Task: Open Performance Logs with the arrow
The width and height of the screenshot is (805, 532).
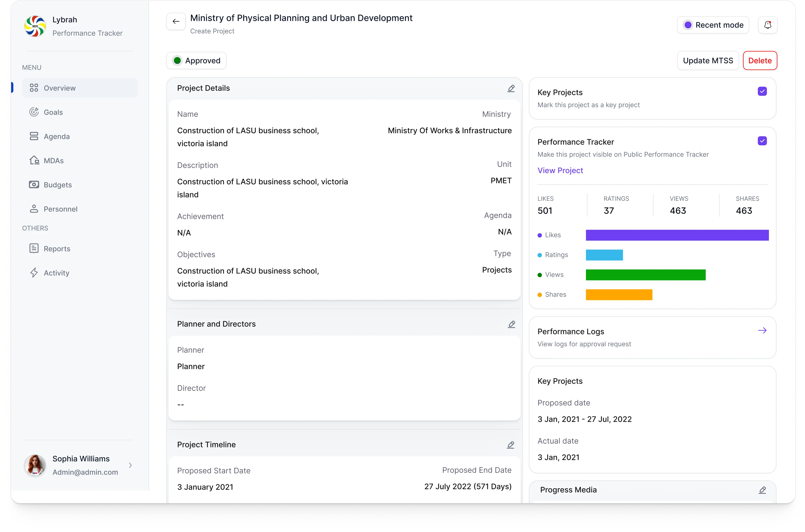Action: point(762,331)
